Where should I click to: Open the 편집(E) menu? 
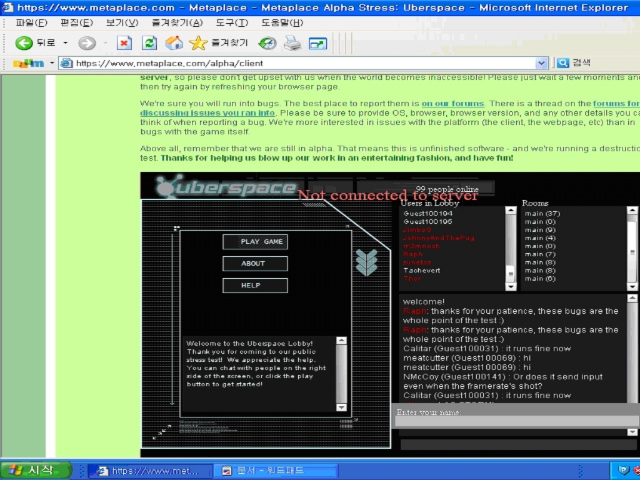click(x=77, y=23)
